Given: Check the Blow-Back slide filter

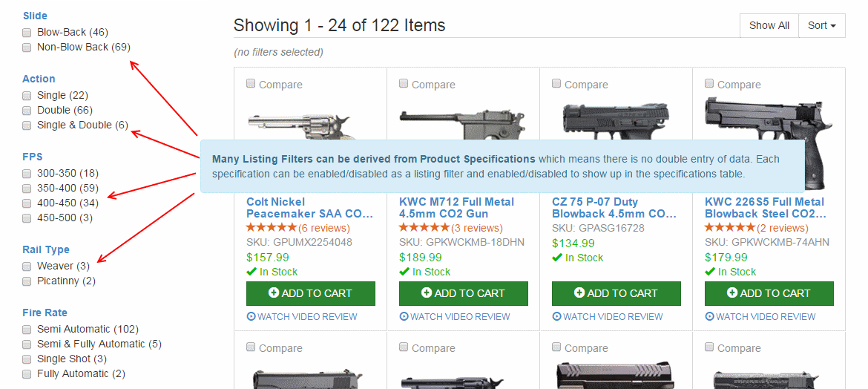Looking at the screenshot, I should (x=27, y=33).
